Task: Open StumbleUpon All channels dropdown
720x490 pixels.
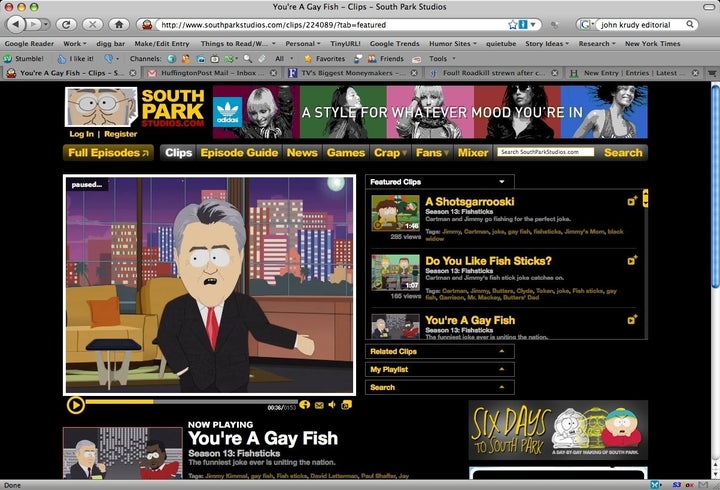Action: (x=284, y=58)
